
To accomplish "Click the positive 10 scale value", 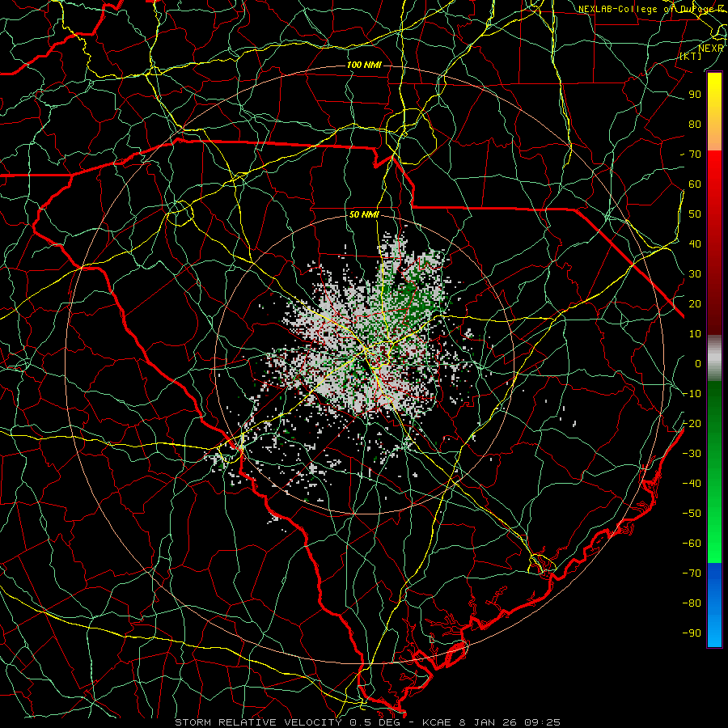I will tap(695, 334).
